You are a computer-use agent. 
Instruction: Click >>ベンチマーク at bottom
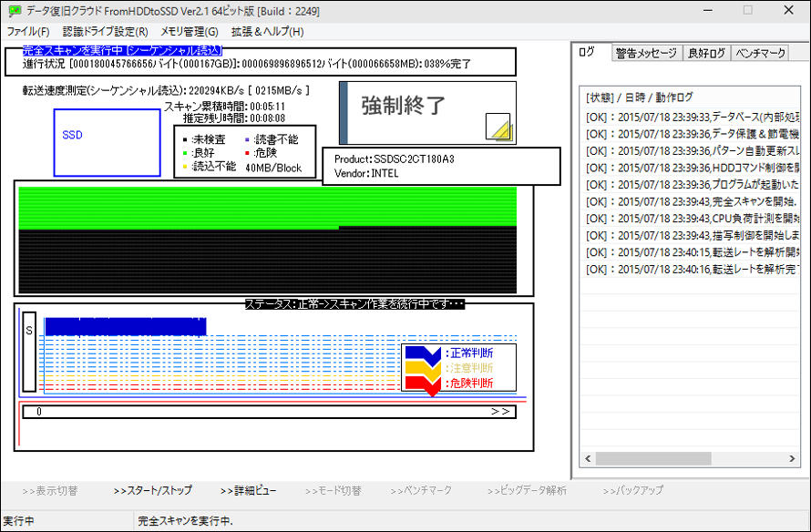coord(421,490)
